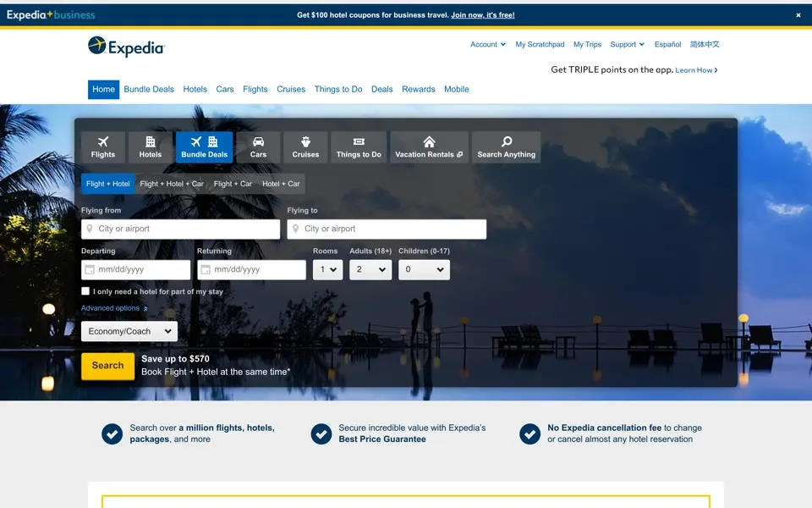Click the Expedia logo
Image resolution: width=812 pixels, height=508 pixels.
(x=126, y=47)
